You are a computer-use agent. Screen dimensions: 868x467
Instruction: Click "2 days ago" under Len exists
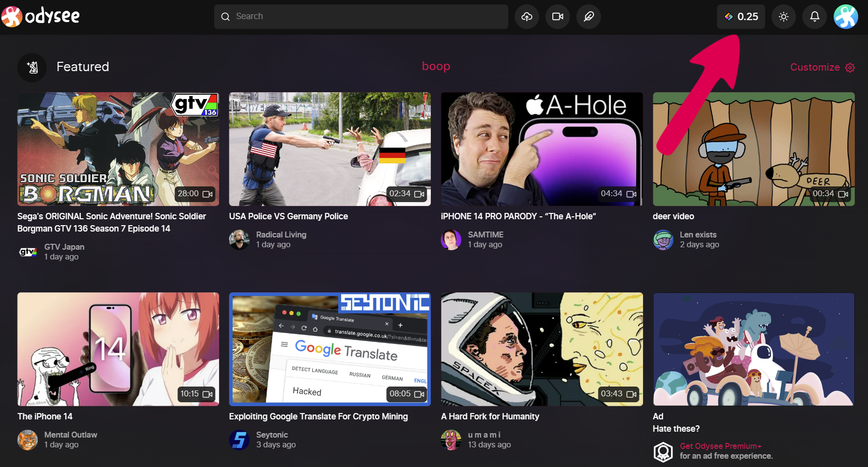tap(699, 244)
